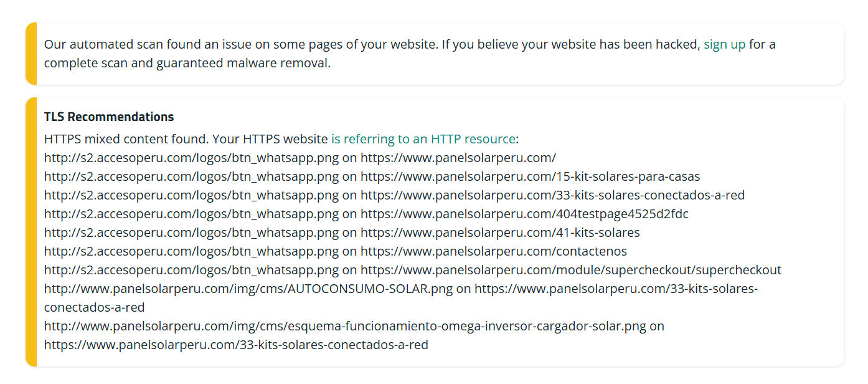Click the page URL ending in 404testpage4525d2fdc
The height and width of the screenshot is (384, 868).
click(524, 214)
